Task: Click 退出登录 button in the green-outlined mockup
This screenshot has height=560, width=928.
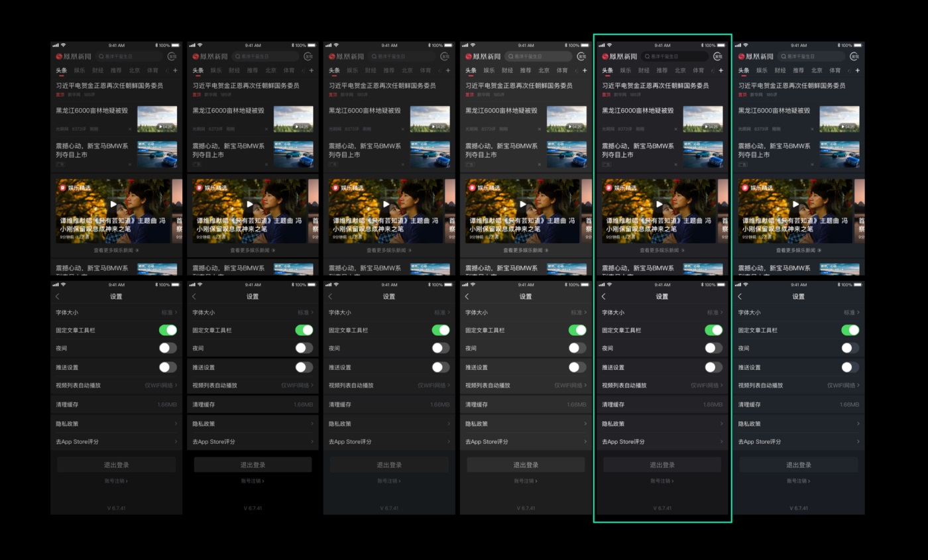Action: click(x=662, y=465)
